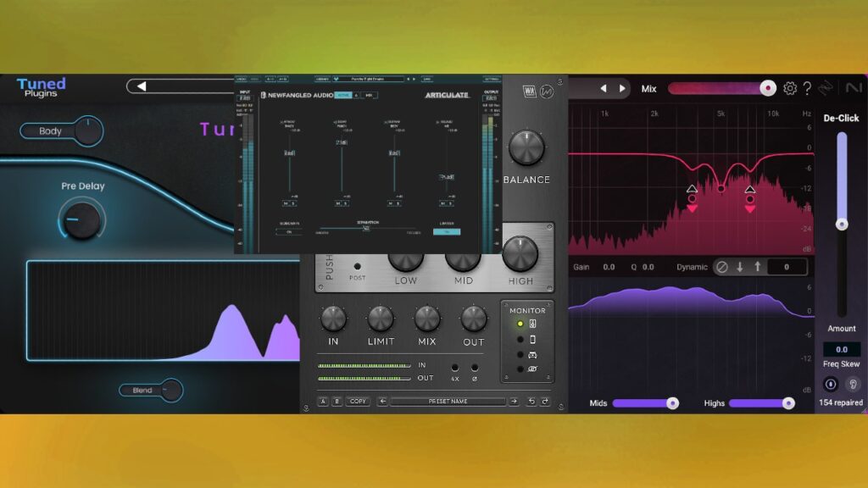
Task: Toggle 4X oversampling button
Action: tap(455, 368)
